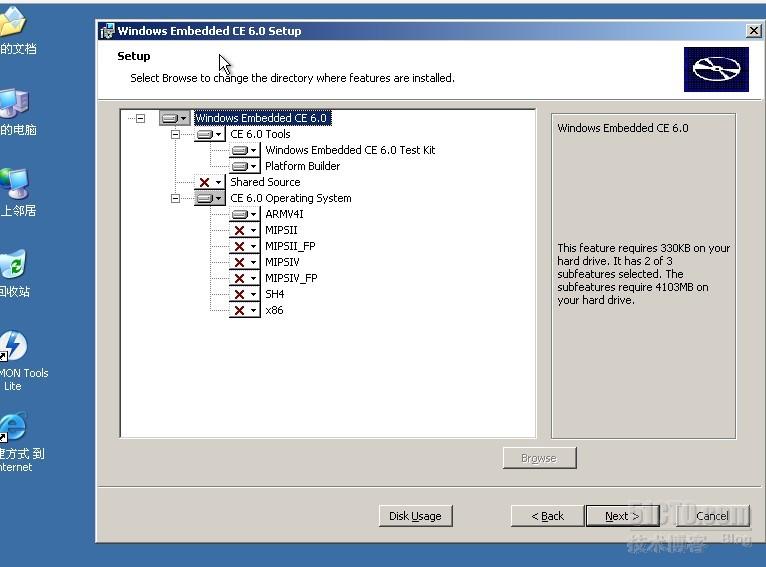Open install-state dropdown for SH4
766x567 pixels.
coord(245,294)
